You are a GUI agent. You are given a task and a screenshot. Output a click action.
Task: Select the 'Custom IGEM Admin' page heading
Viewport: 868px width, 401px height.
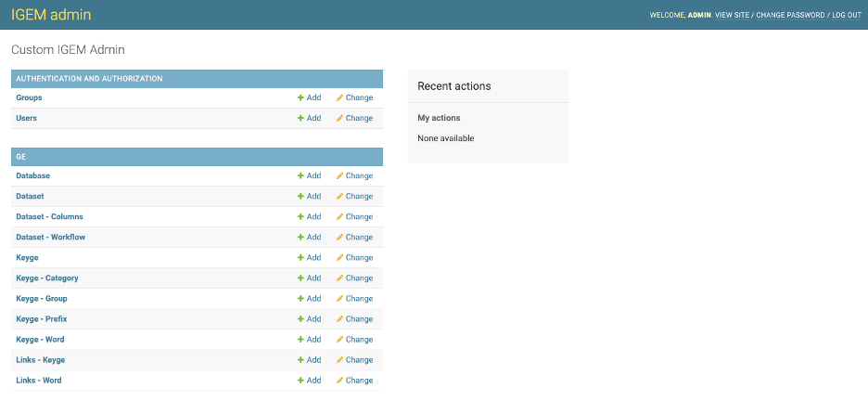click(68, 50)
